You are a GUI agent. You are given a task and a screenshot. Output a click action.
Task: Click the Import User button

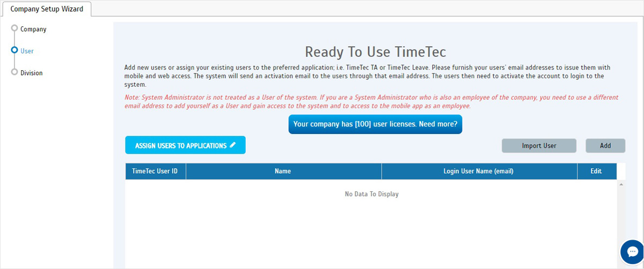pyautogui.click(x=539, y=146)
